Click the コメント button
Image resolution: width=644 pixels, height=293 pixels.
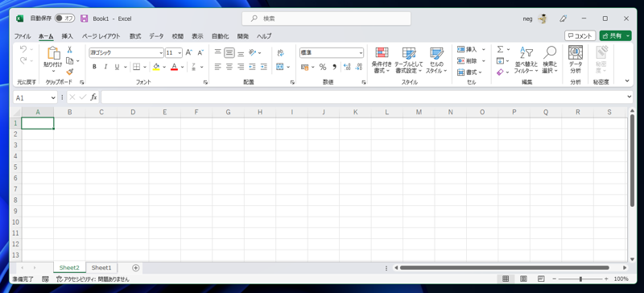point(580,36)
